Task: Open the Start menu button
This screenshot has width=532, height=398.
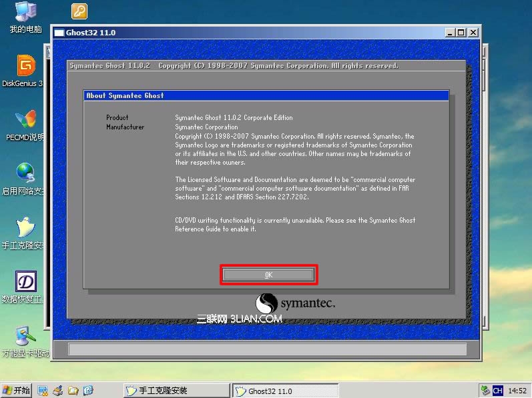Action: [x=16, y=391]
